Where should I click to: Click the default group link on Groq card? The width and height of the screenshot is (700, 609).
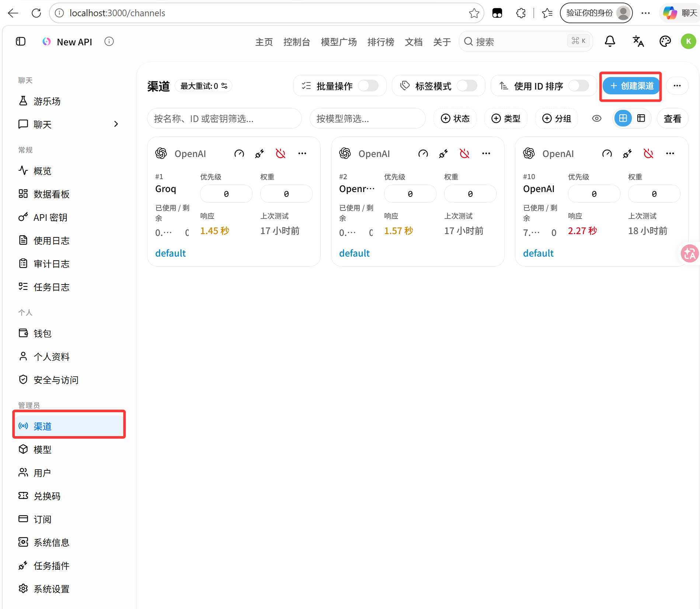click(x=170, y=253)
